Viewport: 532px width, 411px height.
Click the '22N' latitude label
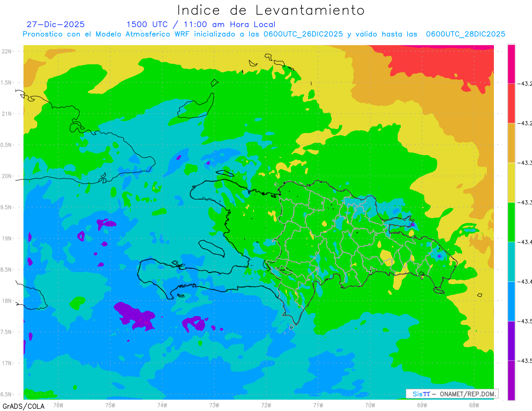(8, 51)
